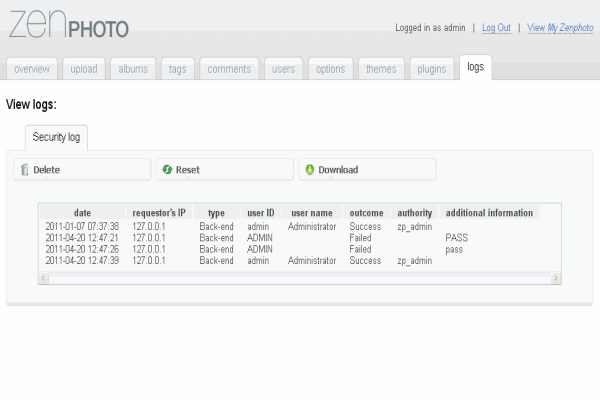Viewport: 600px width, 400px height.
Task: Open the users tab
Action: (x=283, y=69)
